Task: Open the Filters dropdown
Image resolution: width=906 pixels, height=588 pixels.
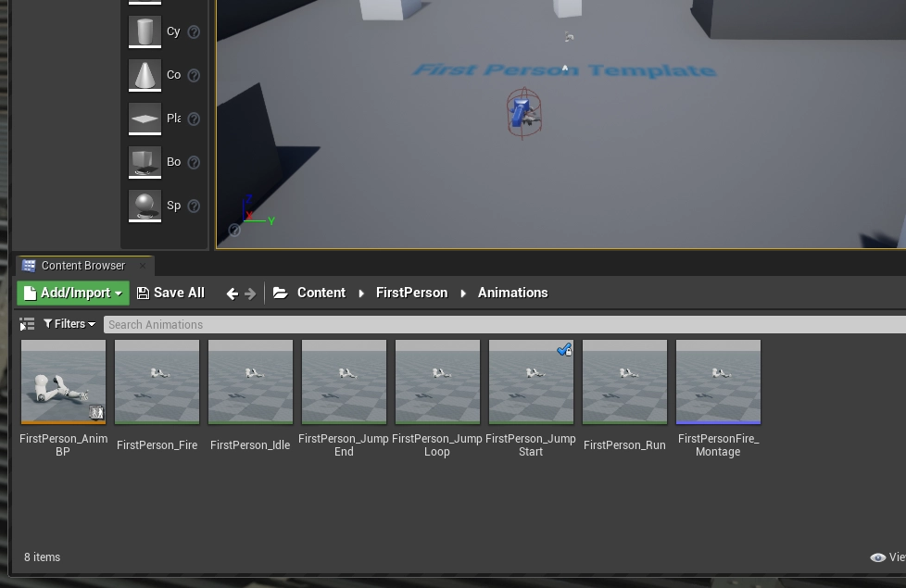Action: click(x=69, y=324)
